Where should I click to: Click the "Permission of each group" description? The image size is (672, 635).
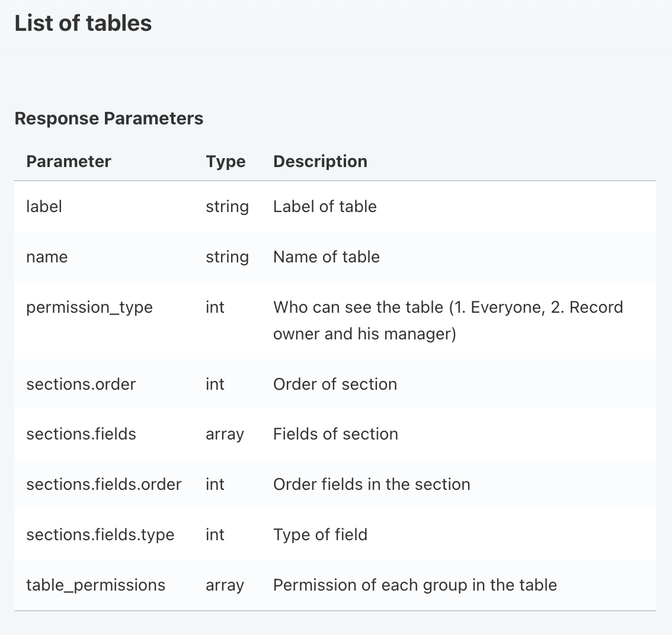(415, 585)
